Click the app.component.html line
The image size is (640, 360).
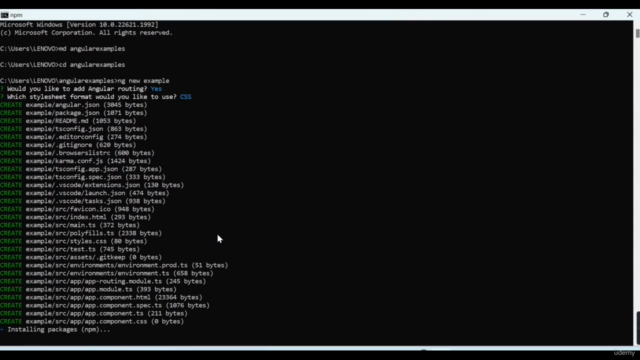pos(101,297)
